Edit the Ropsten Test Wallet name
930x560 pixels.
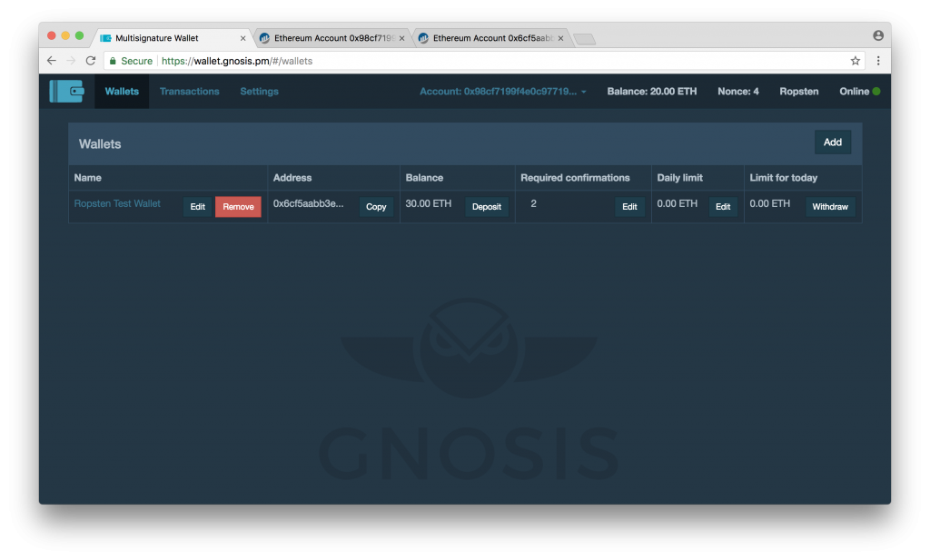(197, 207)
